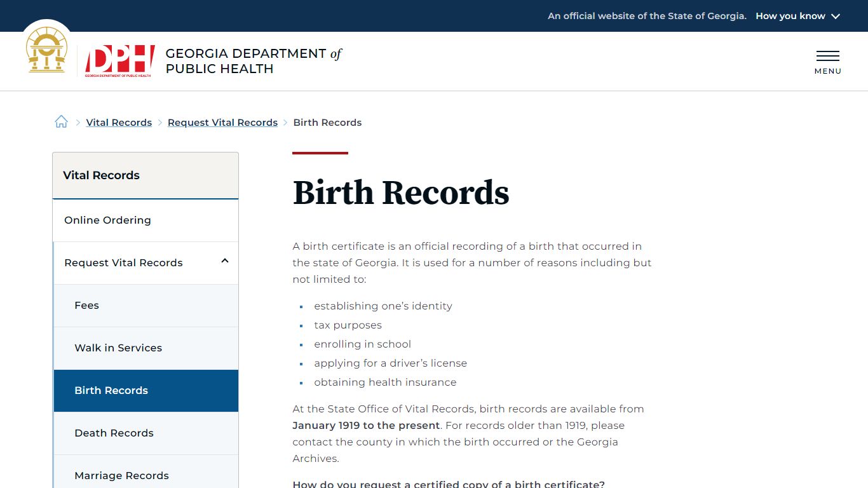Select Birth Records sidebar item

[x=146, y=391]
